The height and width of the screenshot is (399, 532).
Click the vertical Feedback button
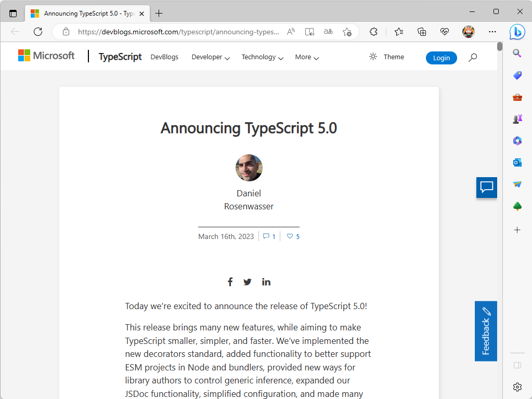[x=486, y=331]
